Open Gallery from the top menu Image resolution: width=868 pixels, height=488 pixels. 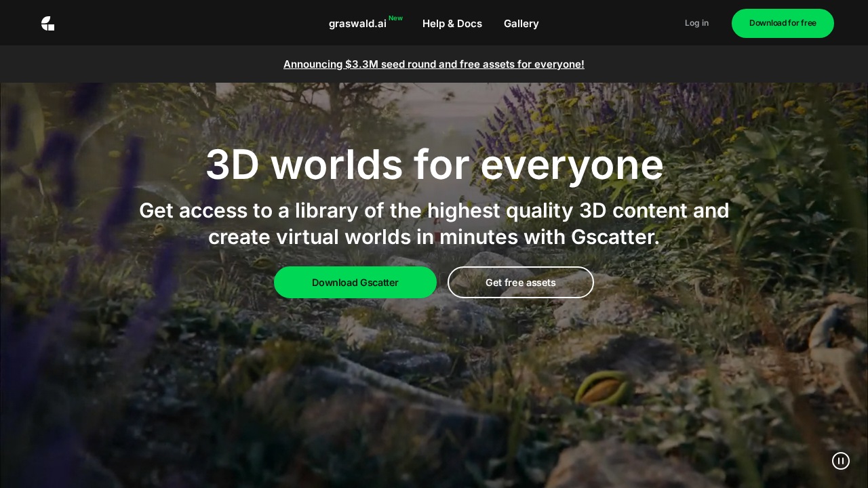(x=521, y=24)
